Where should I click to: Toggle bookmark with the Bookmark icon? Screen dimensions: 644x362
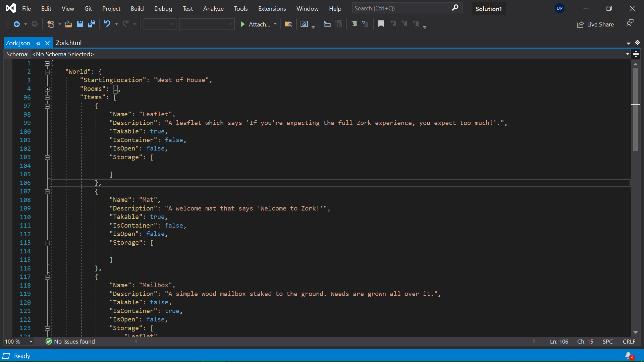coord(381,24)
